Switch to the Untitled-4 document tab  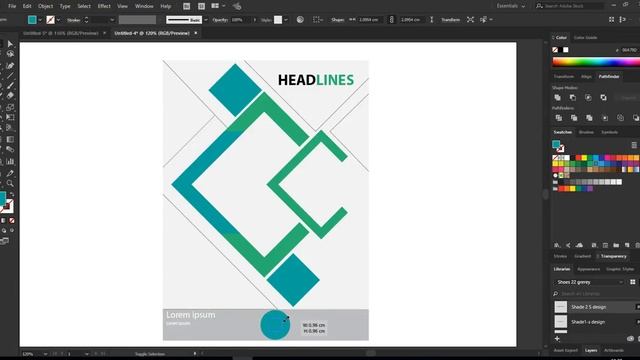(152, 33)
